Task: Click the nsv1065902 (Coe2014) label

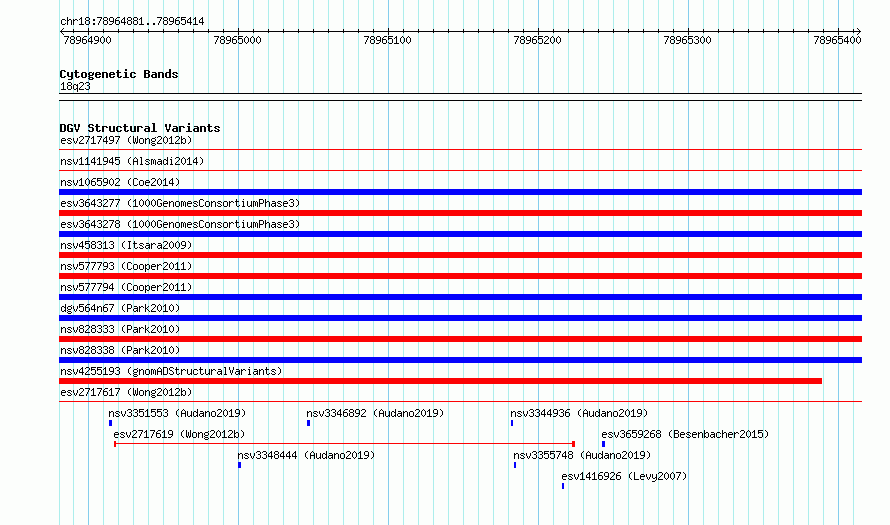Action: point(120,182)
